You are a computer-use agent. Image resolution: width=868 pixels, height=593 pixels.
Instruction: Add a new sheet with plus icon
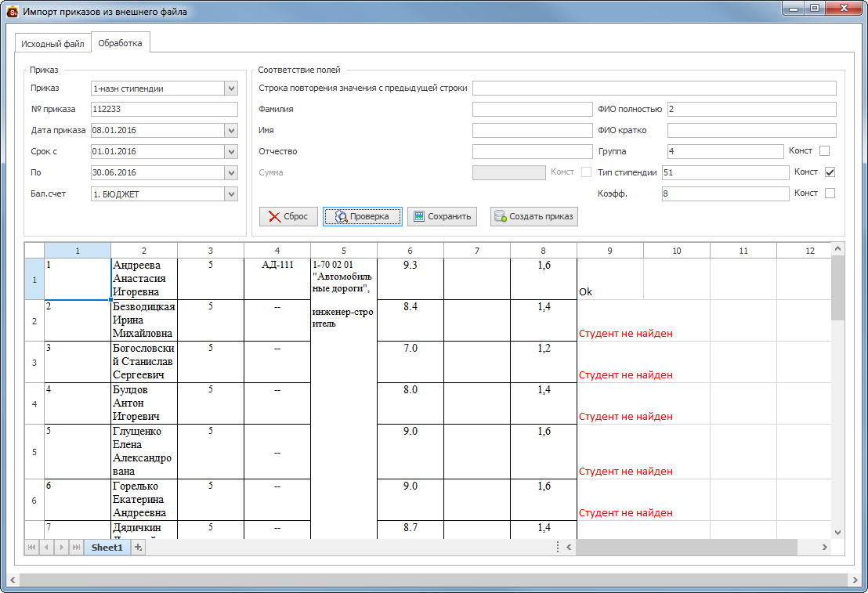pyautogui.click(x=138, y=548)
